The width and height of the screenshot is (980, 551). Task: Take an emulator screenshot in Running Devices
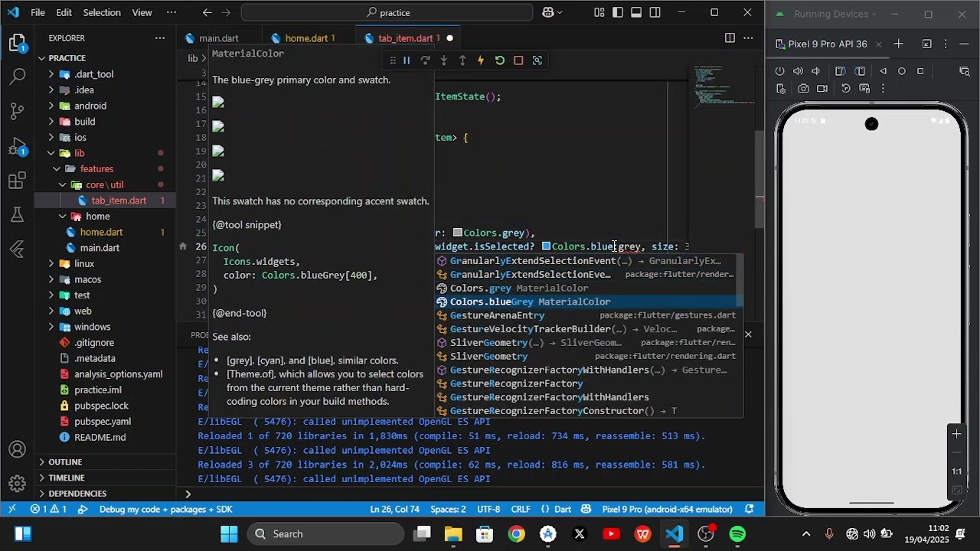pos(803,89)
